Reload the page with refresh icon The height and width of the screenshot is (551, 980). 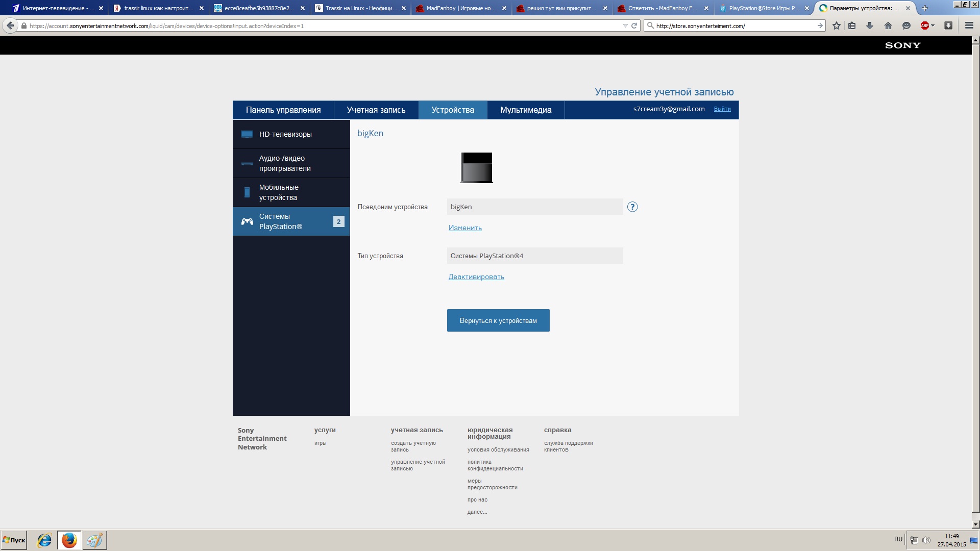[634, 26]
